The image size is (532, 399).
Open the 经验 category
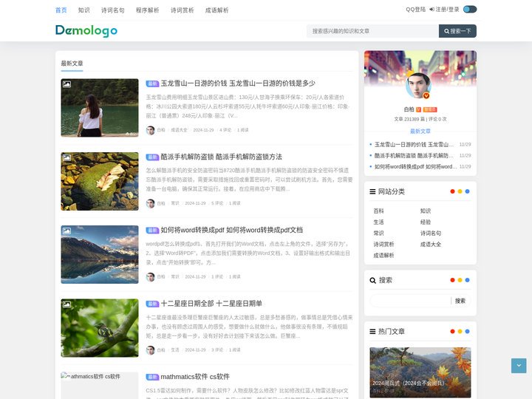[426, 222]
